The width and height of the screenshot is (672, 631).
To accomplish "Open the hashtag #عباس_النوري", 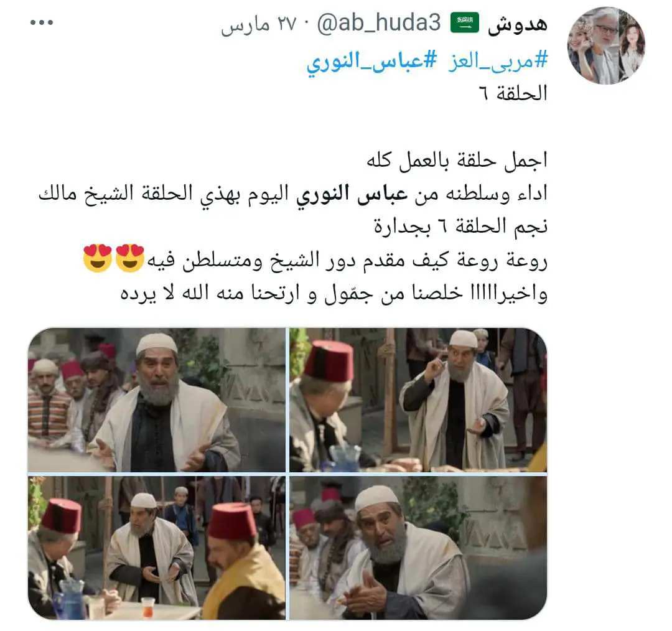I will point(371,60).
